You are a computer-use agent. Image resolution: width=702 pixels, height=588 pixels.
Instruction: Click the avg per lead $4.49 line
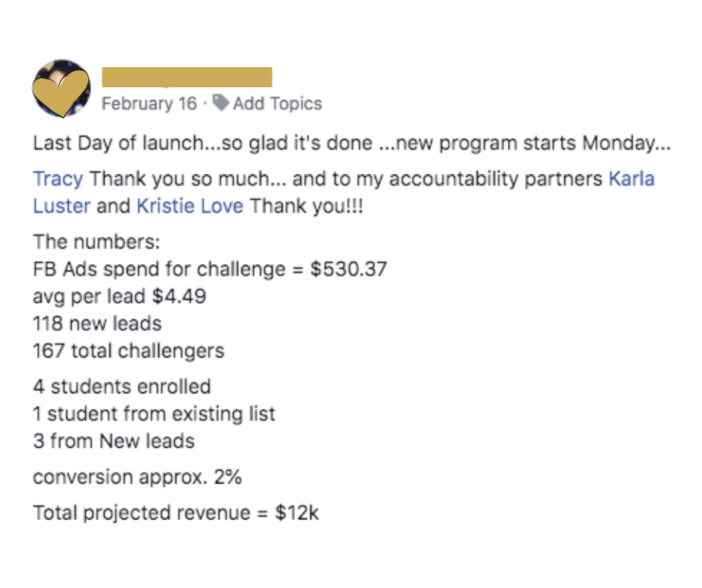[119, 296]
